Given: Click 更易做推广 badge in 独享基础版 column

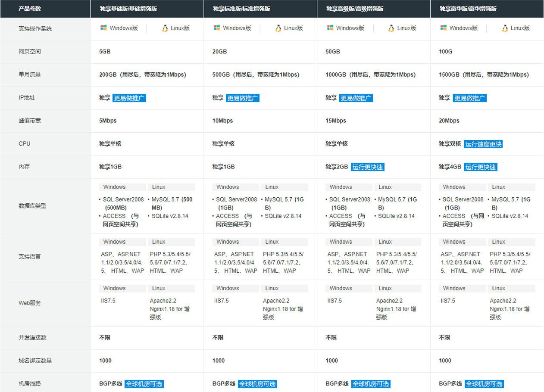Looking at the screenshot, I should tap(129, 98).
